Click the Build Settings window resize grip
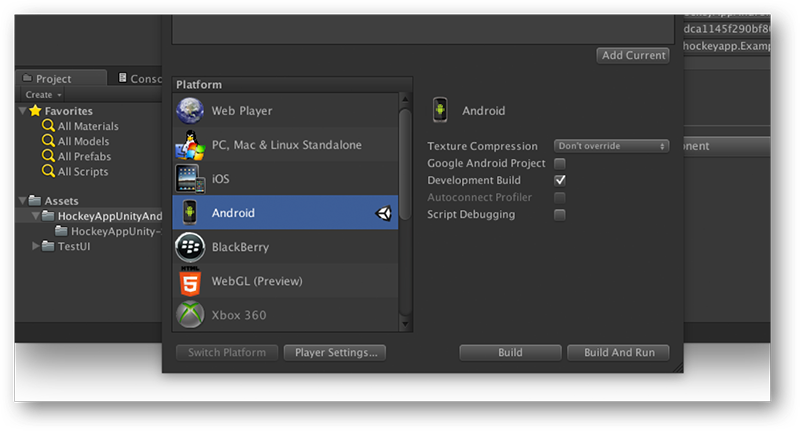 (678, 367)
